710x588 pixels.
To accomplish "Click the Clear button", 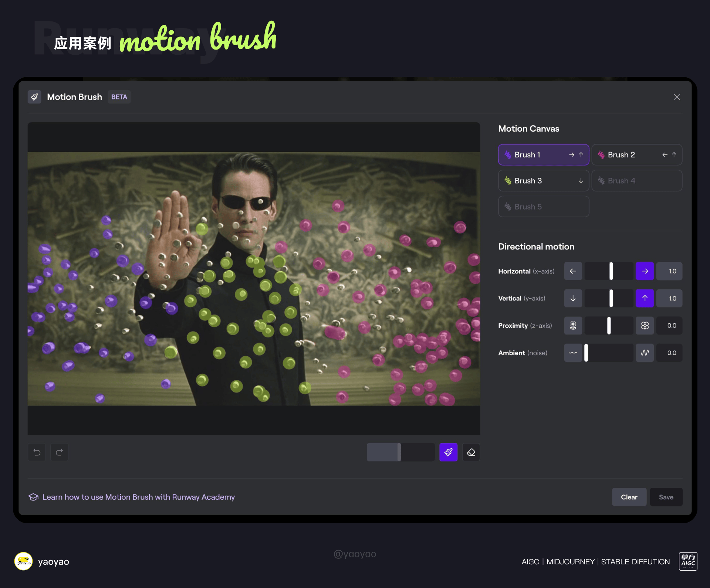I will pos(629,497).
